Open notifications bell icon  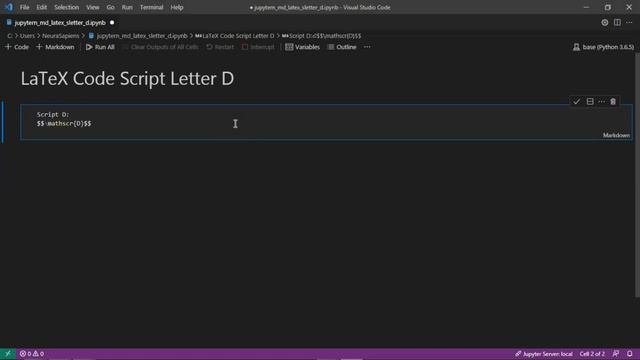click(x=629, y=353)
